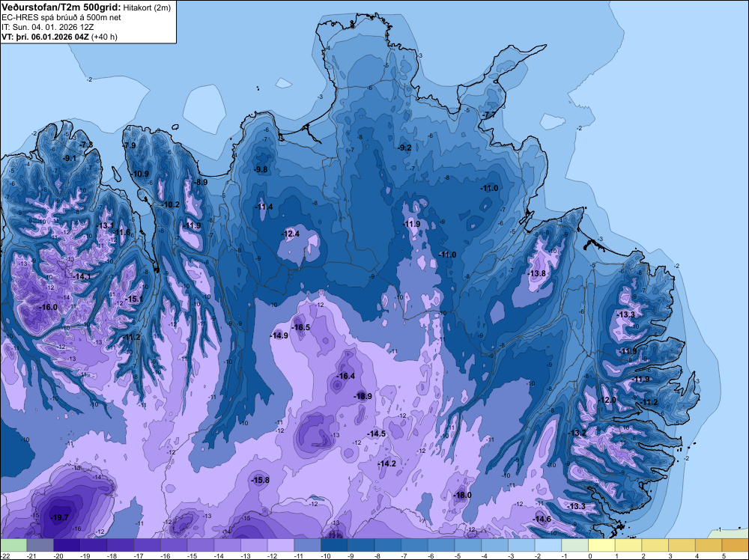Select the -10 dark blue legend swatch

click(x=334, y=545)
